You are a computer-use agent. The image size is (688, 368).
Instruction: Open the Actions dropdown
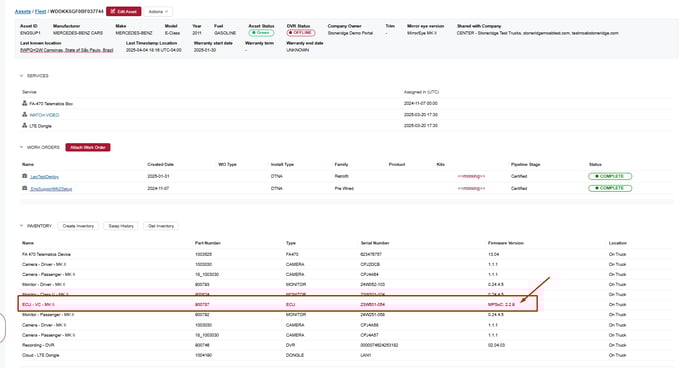pos(158,11)
